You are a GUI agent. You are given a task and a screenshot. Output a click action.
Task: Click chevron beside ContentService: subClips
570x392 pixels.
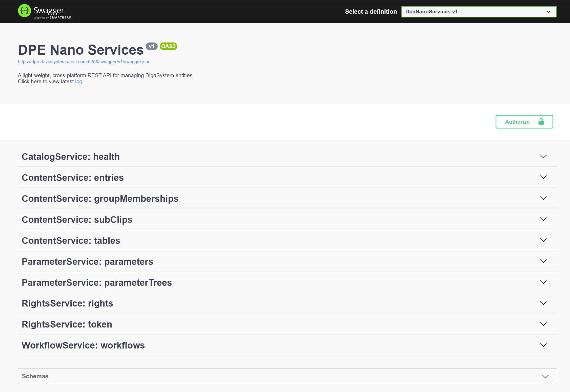pyautogui.click(x=543, y=219)
